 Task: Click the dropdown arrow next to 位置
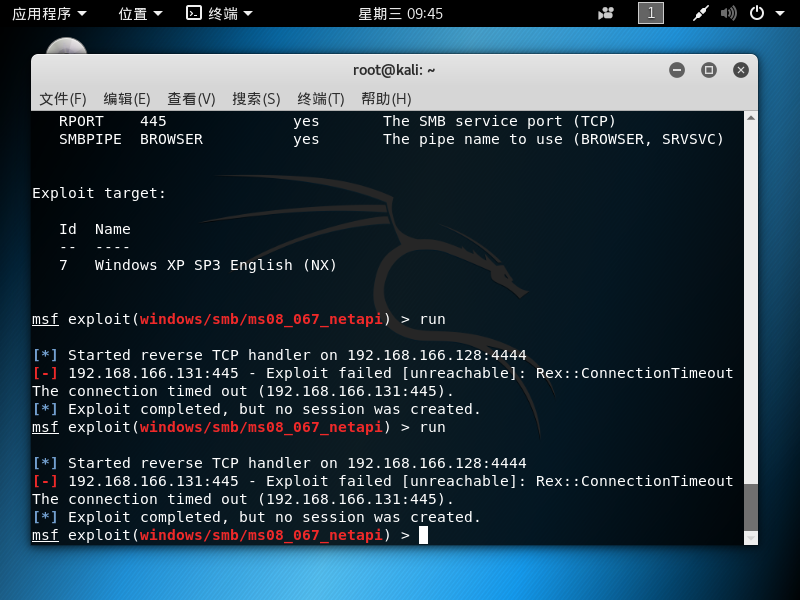click(x=158, y=14)
